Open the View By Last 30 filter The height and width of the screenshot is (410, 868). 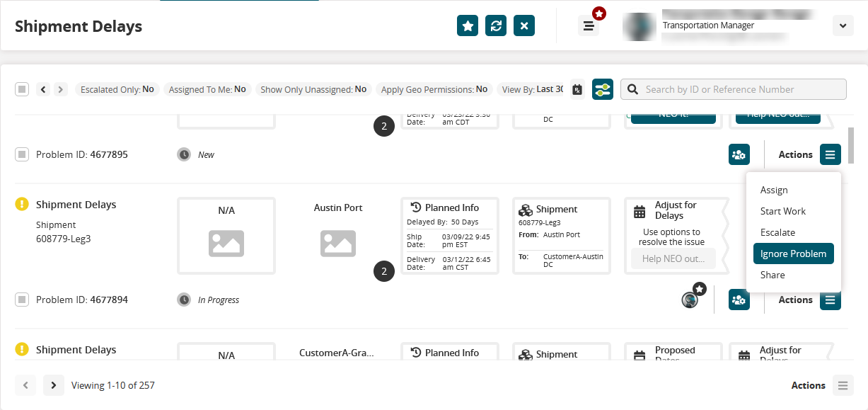pos(532,89)
